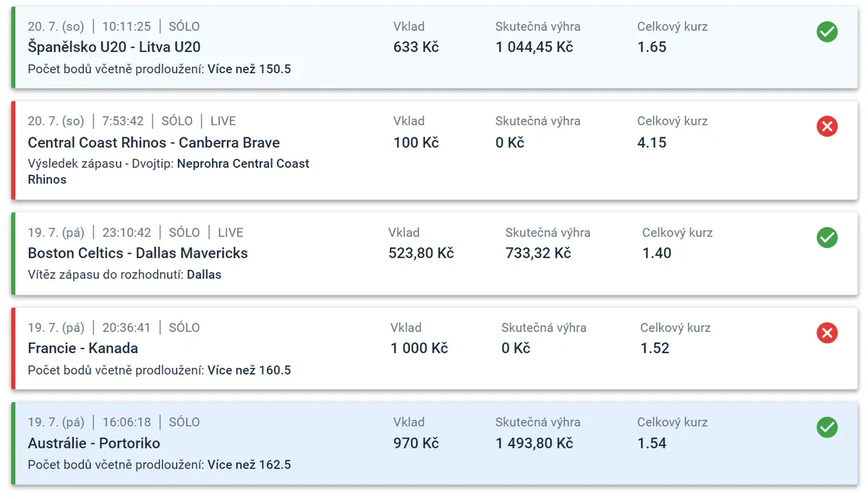Click green check icon on Austrálie - Portoriko bet
Screen dimensions: 868x499
click(x=827, y=427)
